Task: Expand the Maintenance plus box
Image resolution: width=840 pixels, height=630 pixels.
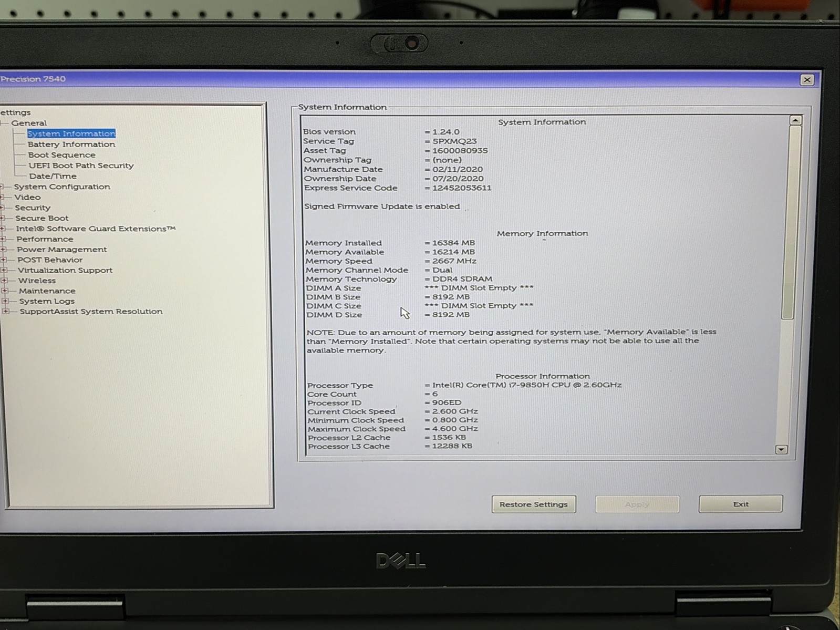Action: tap(5, 291)
